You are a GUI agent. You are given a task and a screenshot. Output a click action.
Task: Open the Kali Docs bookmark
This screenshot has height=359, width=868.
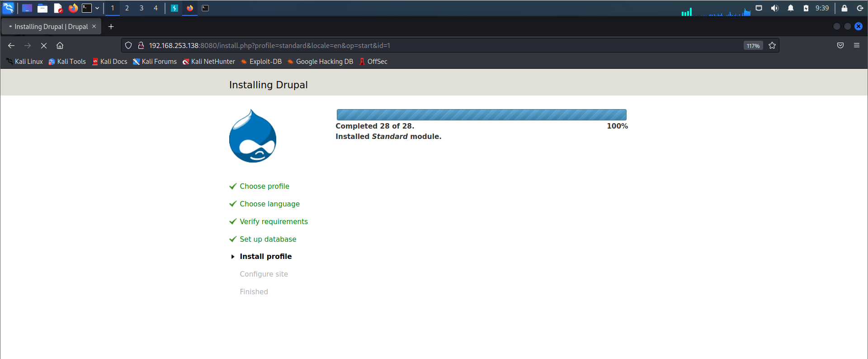tap(109, 62)
